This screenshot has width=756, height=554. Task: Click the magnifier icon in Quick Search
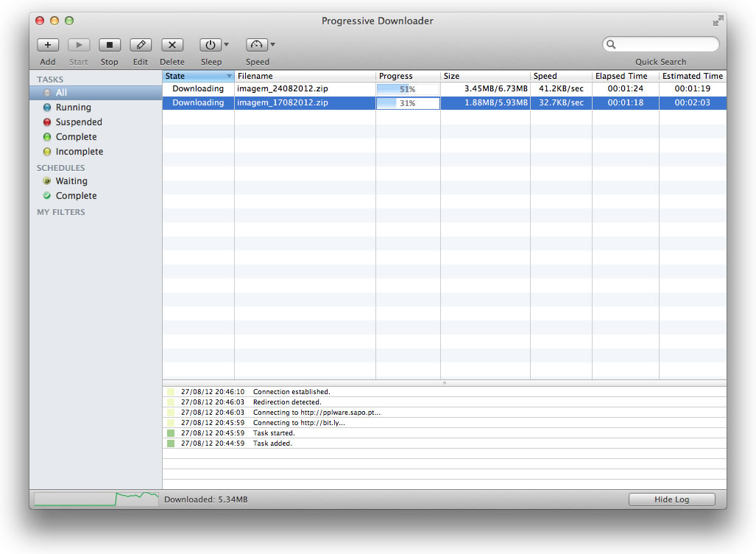611,45
